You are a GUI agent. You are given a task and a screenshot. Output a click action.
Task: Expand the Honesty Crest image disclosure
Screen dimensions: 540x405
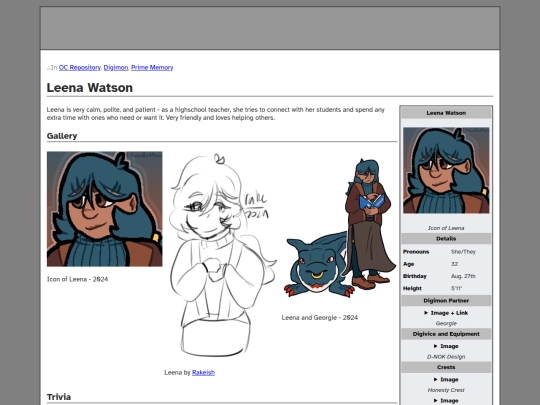click(x=446, y=380)
